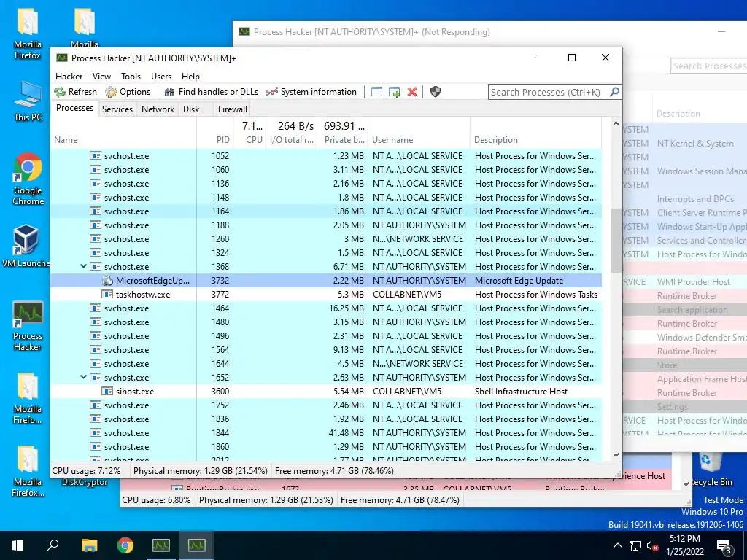Click the find window and thread icon

[395, 92]
